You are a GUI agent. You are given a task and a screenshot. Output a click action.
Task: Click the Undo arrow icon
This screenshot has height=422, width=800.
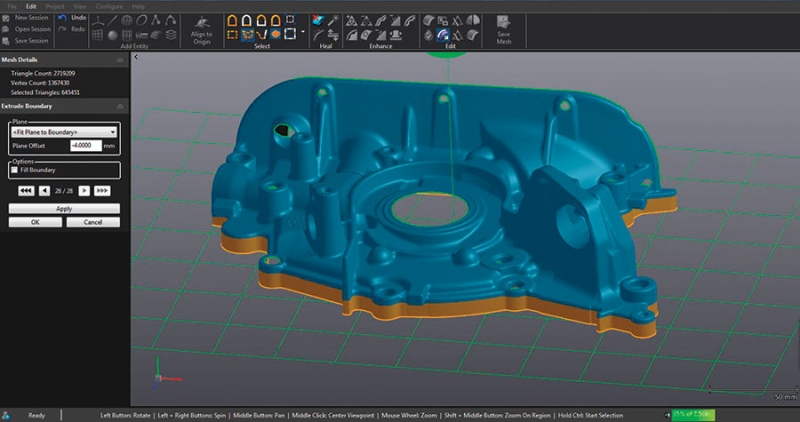coord(63,17)
